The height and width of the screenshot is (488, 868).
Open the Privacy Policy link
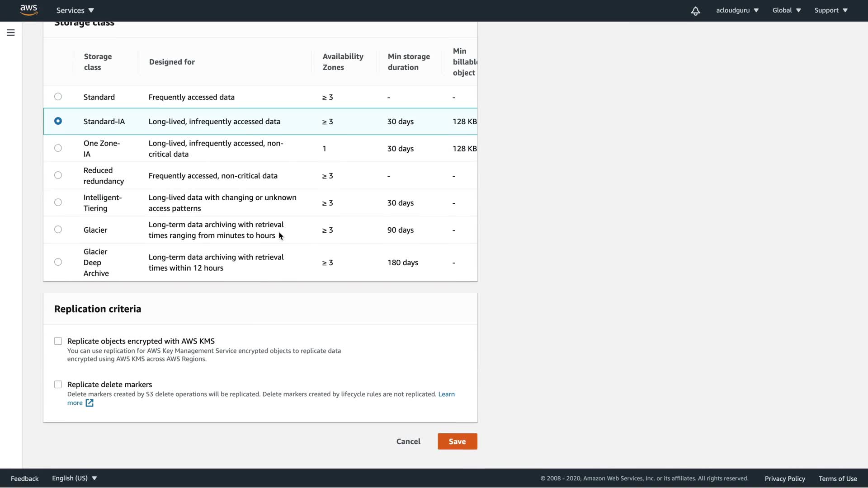pos(784,479)
